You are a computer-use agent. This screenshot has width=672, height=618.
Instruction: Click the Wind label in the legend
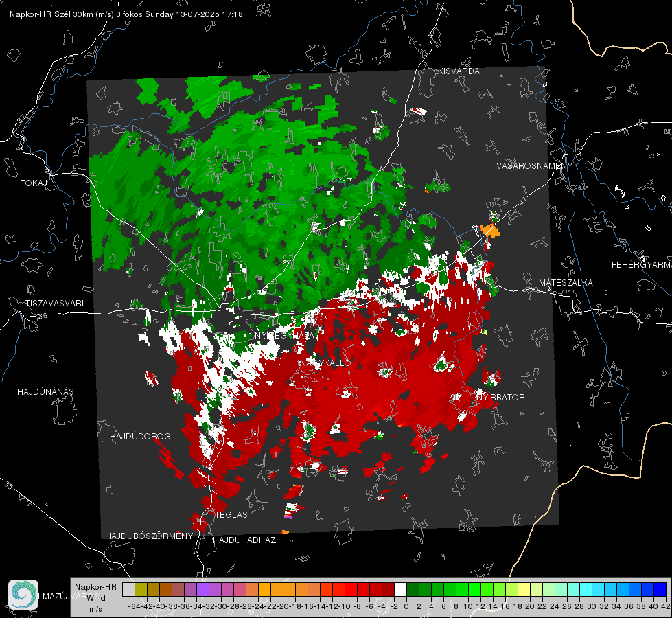pyautogui.click(x=96, y=597)
